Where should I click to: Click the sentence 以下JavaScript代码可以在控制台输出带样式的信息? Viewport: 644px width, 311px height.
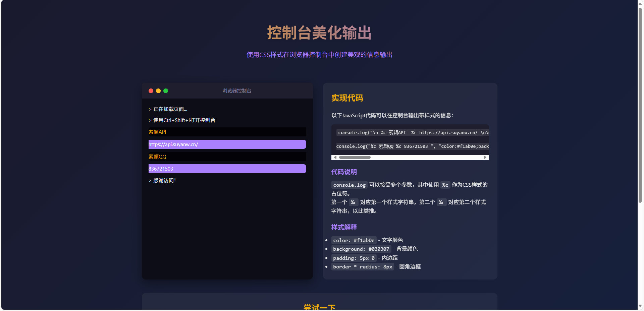point(392,115)
